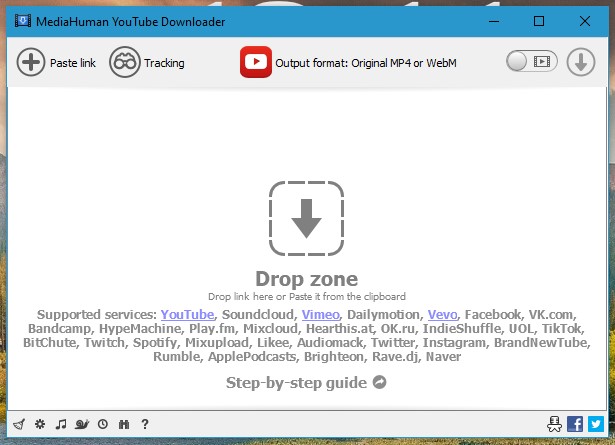This screenshot has width=615, height=445.
Task: Toggle the snail speed limit icon
Action: (x=82, y=424)
